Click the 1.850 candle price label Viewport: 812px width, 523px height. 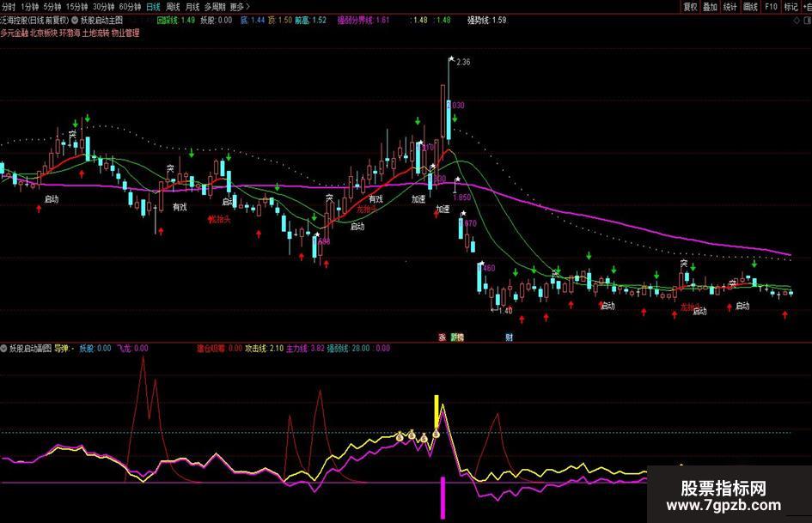(462, 198)
